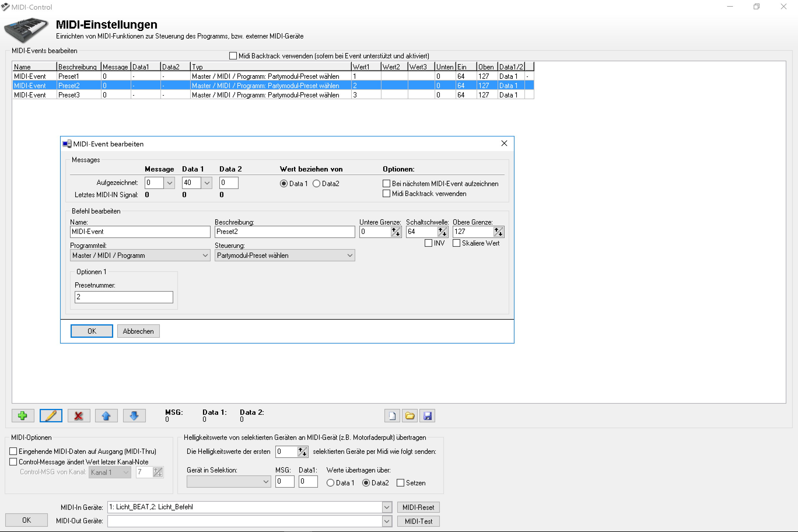Viewport: 798px width, 532px height.
Task: Run the MIDI-Test
Action: tap(418, 521)
